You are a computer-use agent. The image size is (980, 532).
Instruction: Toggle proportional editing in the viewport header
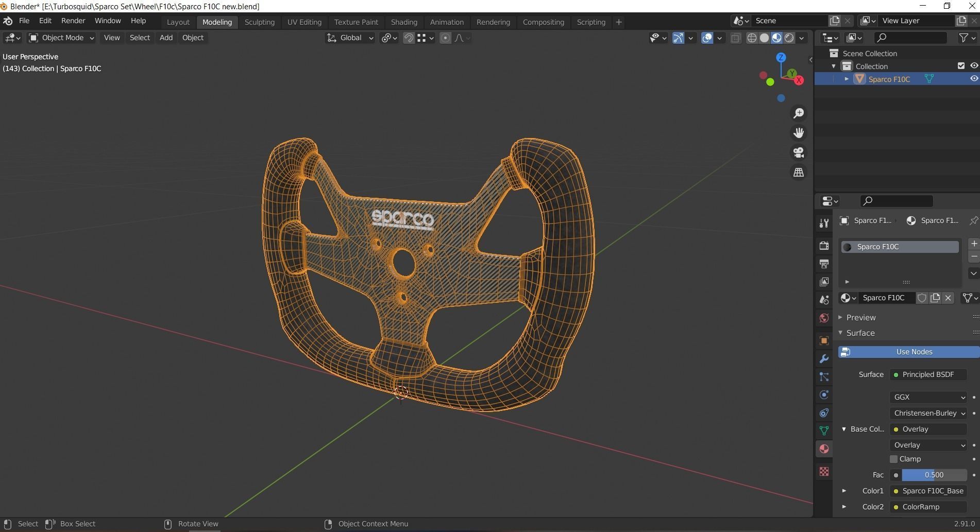[445, 38]
